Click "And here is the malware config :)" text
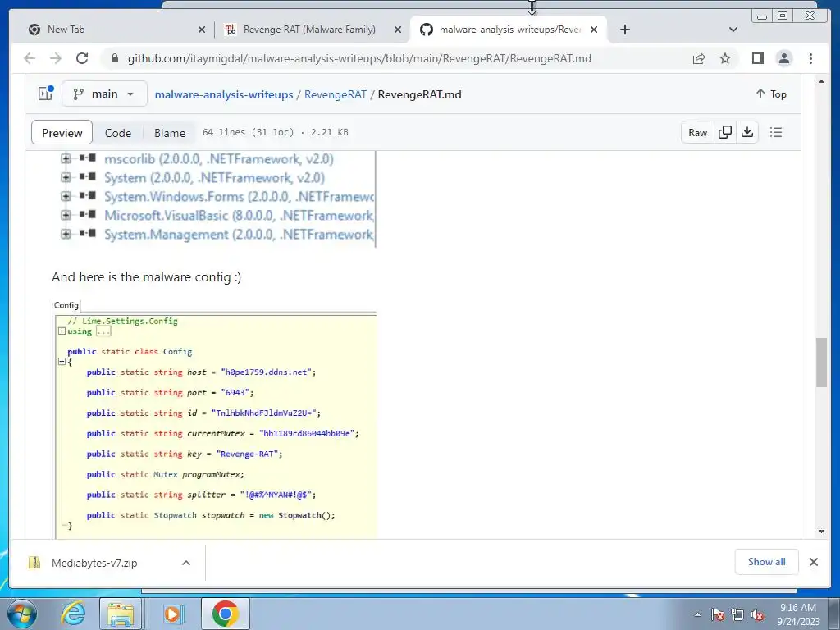Image resolution: width=840 pixels, height=630 pixels. pos(146,277)
